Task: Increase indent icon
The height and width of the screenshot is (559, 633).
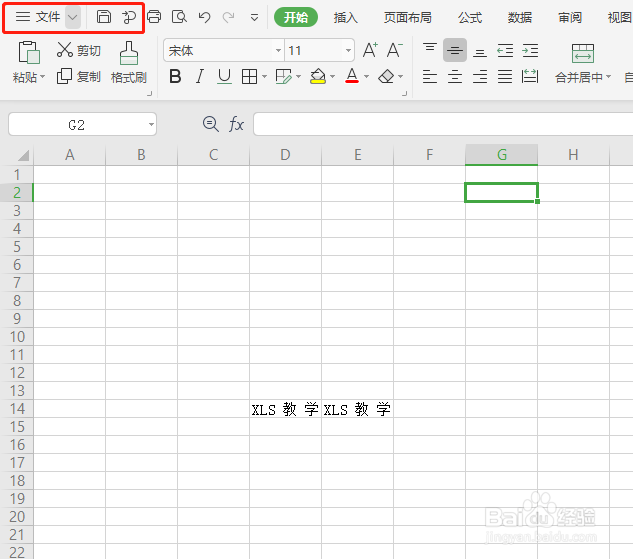Action: point(530,50)
